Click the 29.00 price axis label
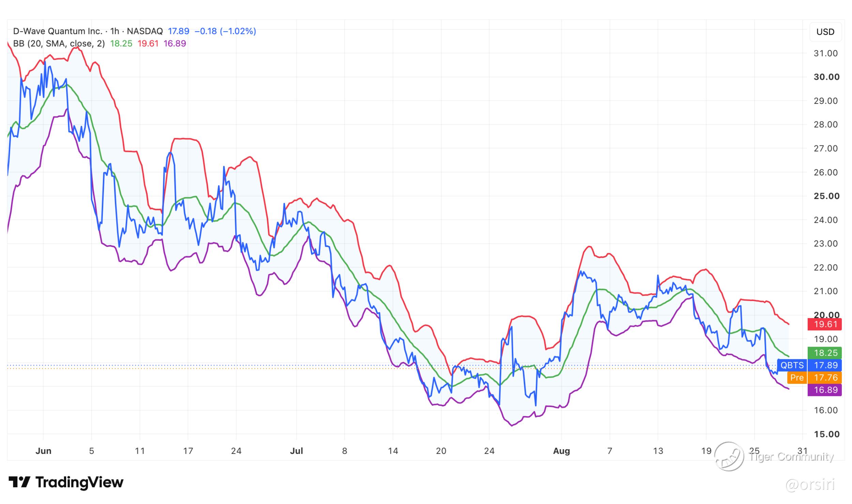The height and width of the screenshot is (504, 852). click(x=826, y=101)
